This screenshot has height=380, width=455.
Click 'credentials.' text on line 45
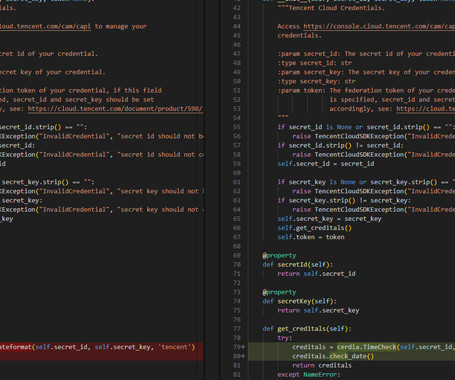pos(299,35)
